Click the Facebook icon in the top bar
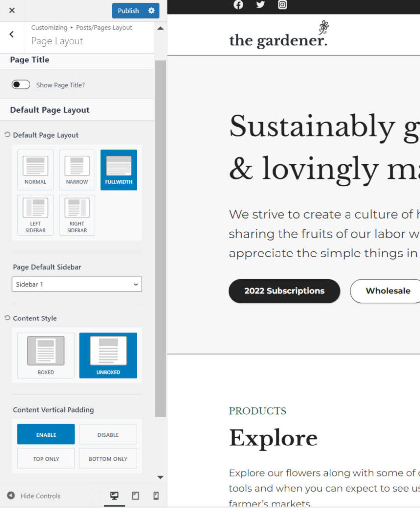The height and width of the screenshot is (508, 420). 238,5
